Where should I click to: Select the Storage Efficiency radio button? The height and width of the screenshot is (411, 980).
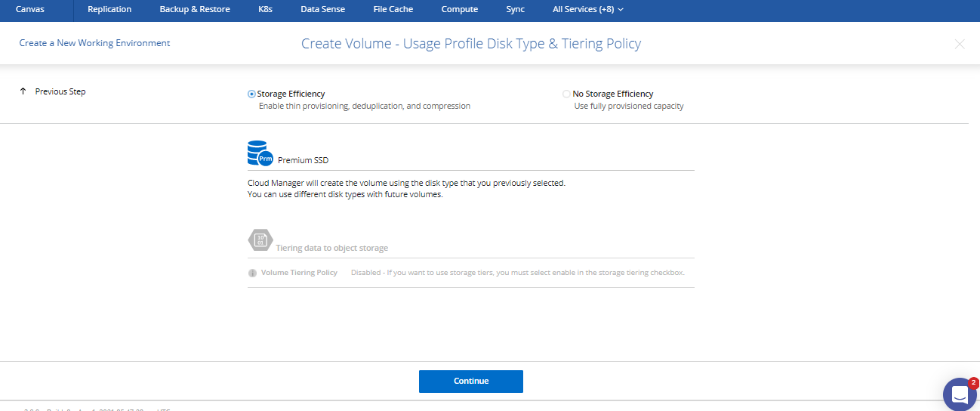pos(251,94)
